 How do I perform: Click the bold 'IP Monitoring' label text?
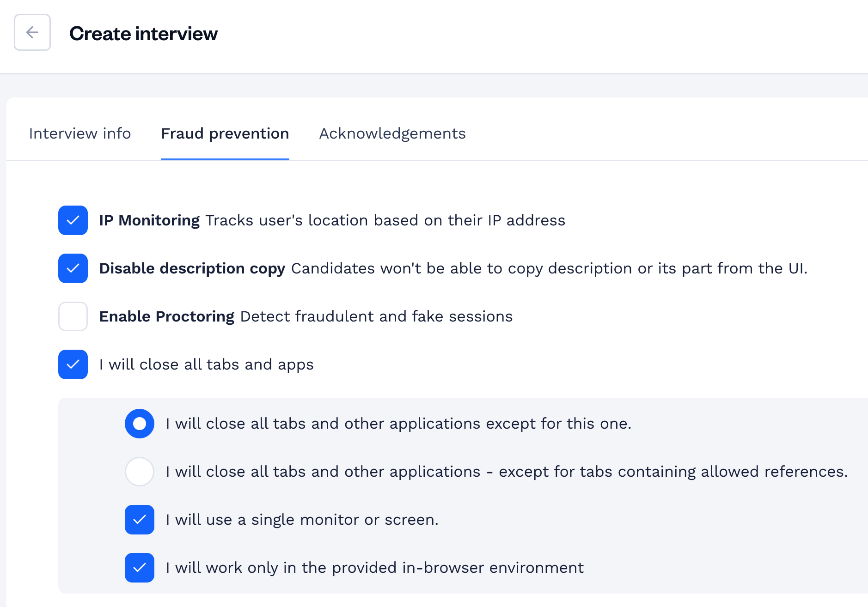click(x=149, y=220)
